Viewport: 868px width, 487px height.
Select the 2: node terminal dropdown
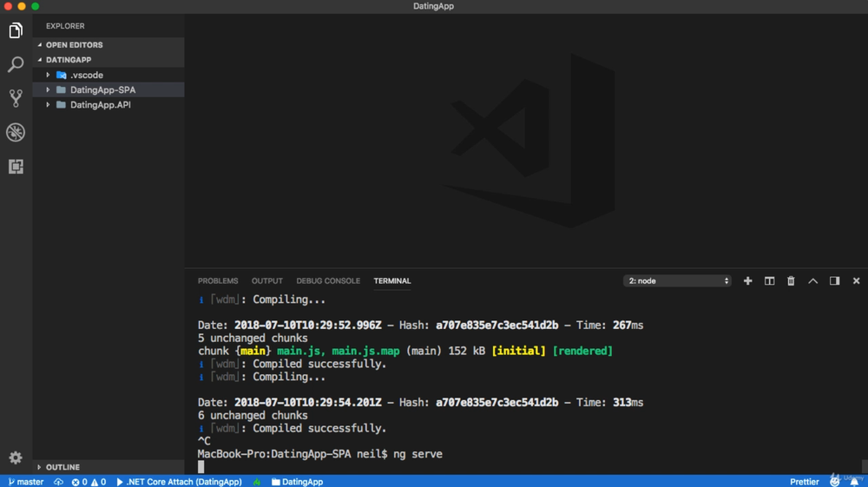pyautogui.click(x=677, y=281)
